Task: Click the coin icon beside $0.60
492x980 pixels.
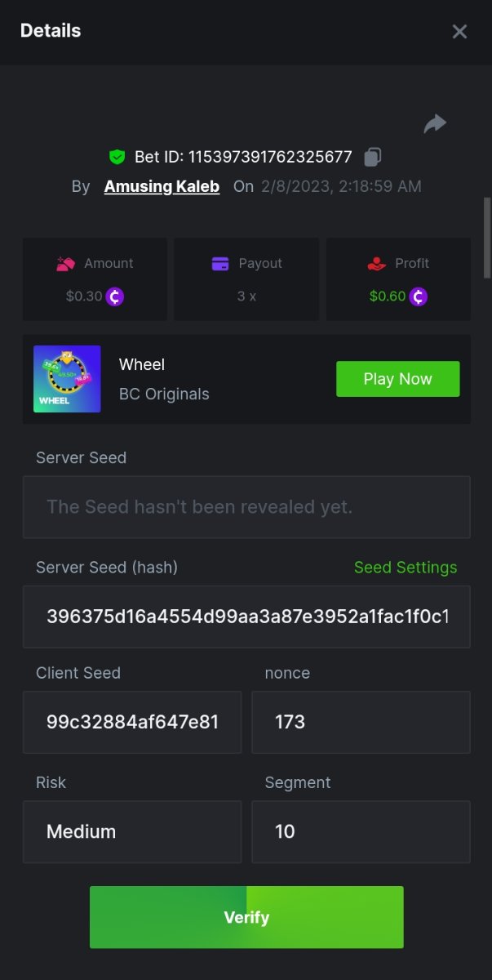Action: click(419, 296)
